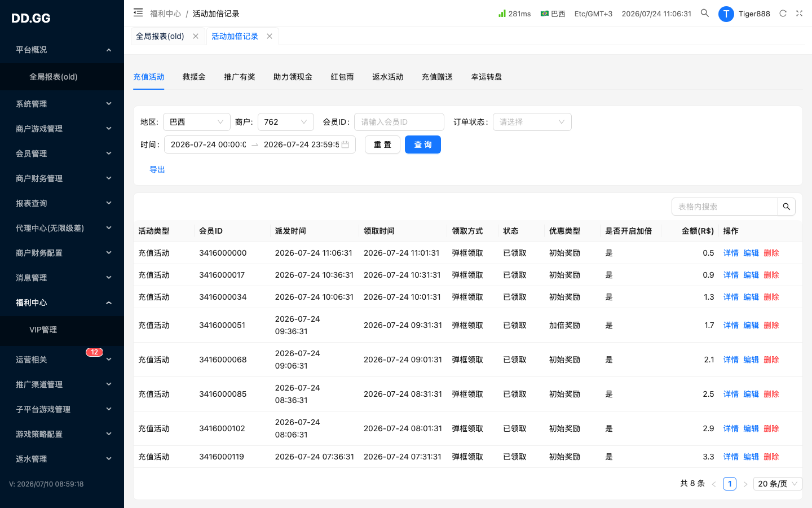This screenshot has height=508, width=812.
Task: Focus the 会员ID input field
Action: point(399,122)
